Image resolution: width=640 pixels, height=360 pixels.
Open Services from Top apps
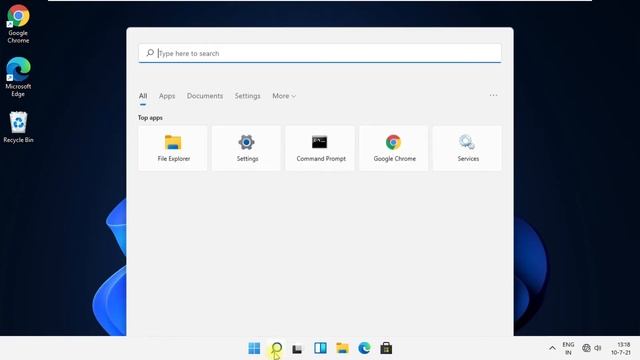tap(467, 148)
